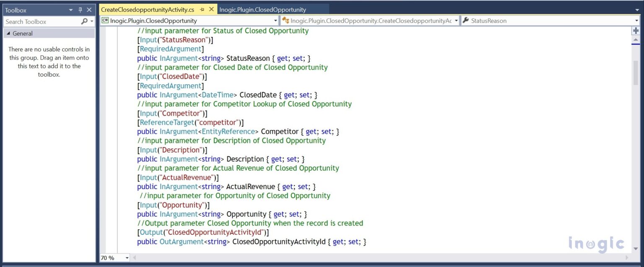Click the magnifying glass in the Toolbox search
The height and width of the screenshot is (267, 644).
coord(83,21)
